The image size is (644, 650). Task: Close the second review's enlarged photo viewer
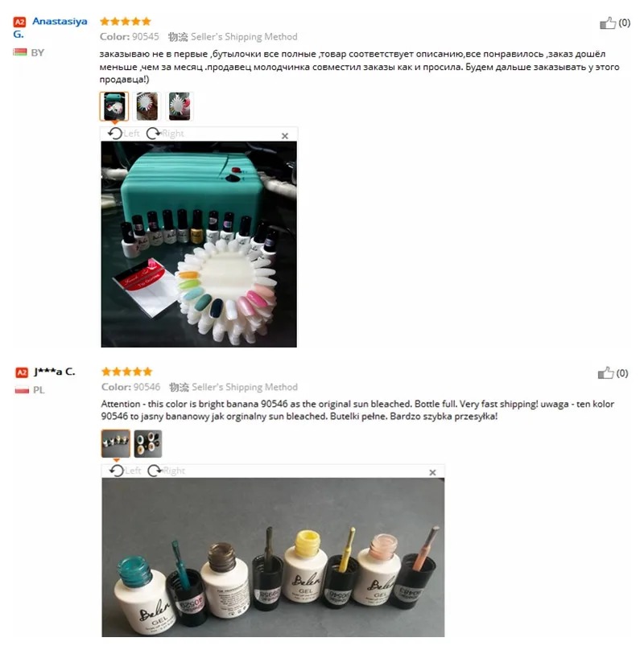pyautogui.click(x=432, y=472)
